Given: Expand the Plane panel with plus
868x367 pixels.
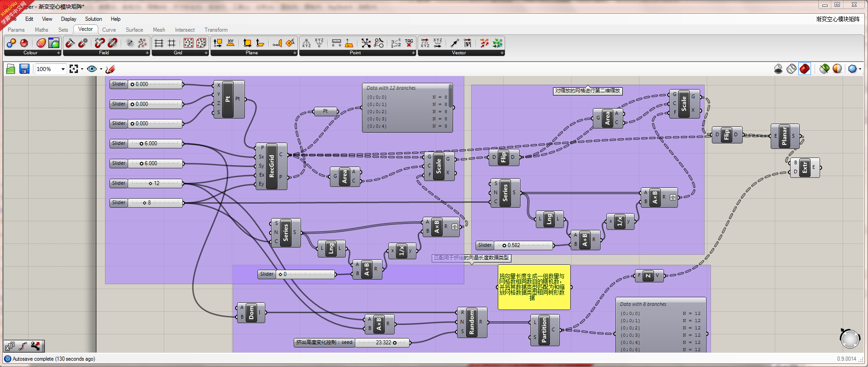Looking at the screenshot, I should coord(295,53).
